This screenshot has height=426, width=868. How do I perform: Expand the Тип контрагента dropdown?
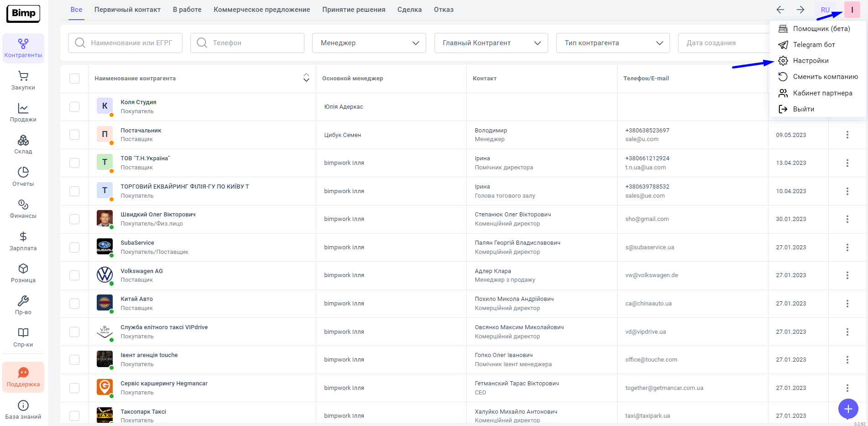pos(612,43)
